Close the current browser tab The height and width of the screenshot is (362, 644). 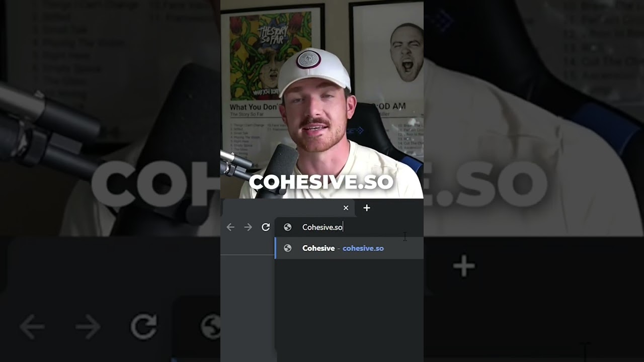[346, 208]
